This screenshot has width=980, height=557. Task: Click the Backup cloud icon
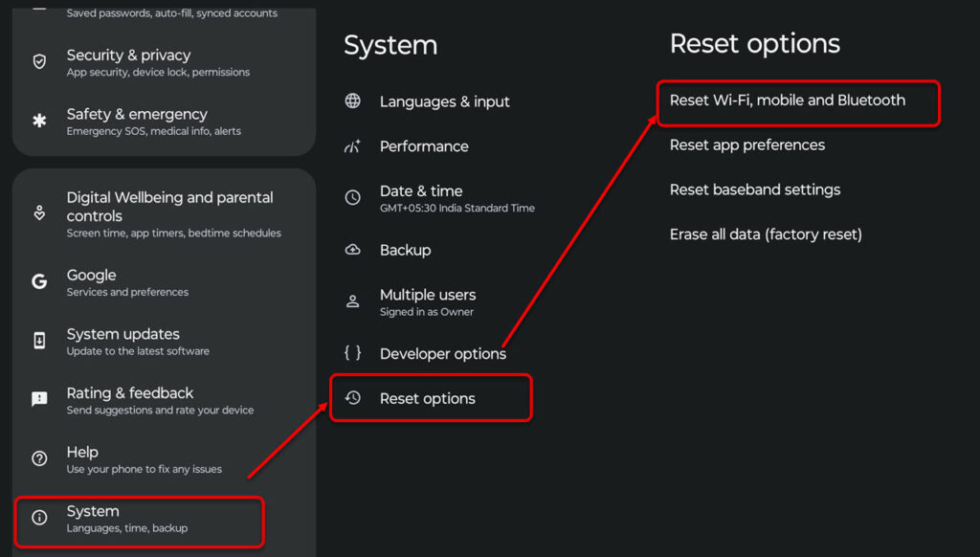[352, 250]
